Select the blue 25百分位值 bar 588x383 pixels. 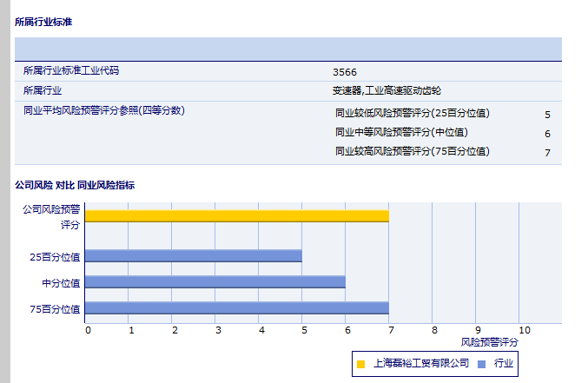(193, 256)
